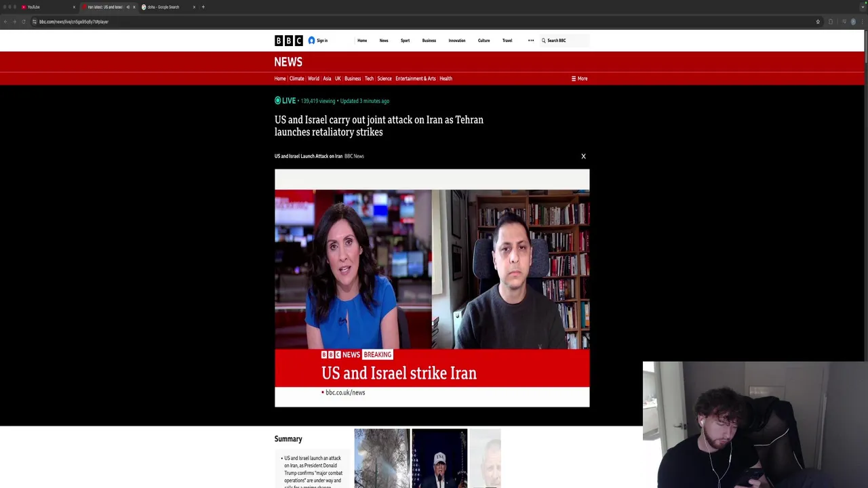Image resolution: width=868 pixels, height=488 pixels.
Task: Go to Health news section
Action: (446, 79)
